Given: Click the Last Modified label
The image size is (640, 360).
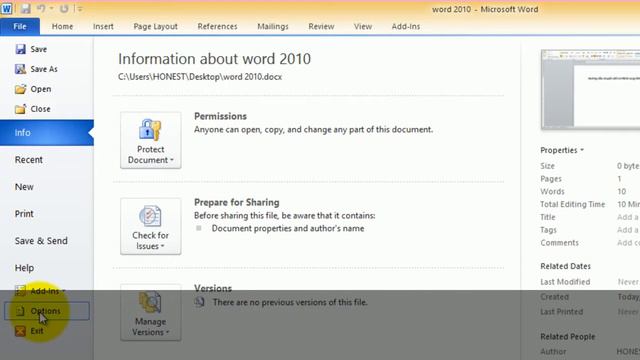Looking at the screenshot, I should [x=565, y=282].
